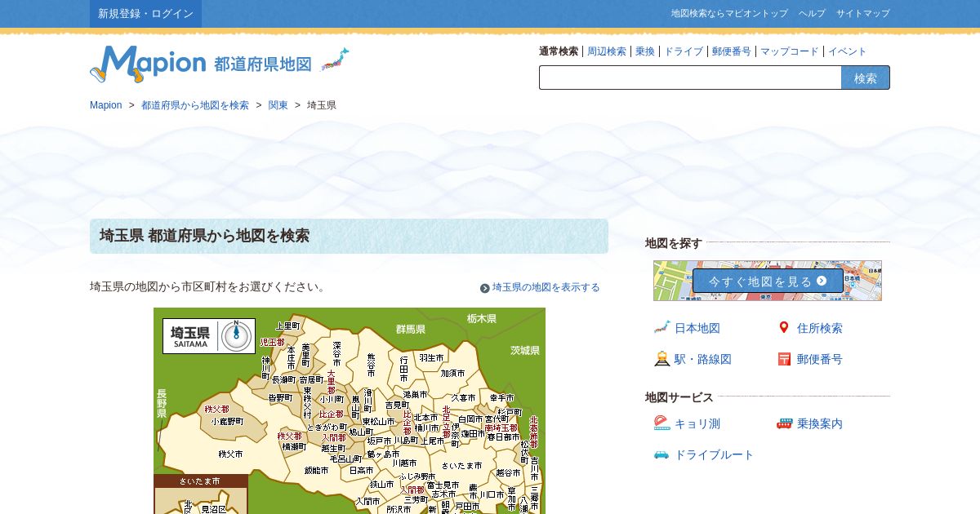Click the ruler icon for キョリ測
Screen dimensions: 980x514
[x=661, y=423]
